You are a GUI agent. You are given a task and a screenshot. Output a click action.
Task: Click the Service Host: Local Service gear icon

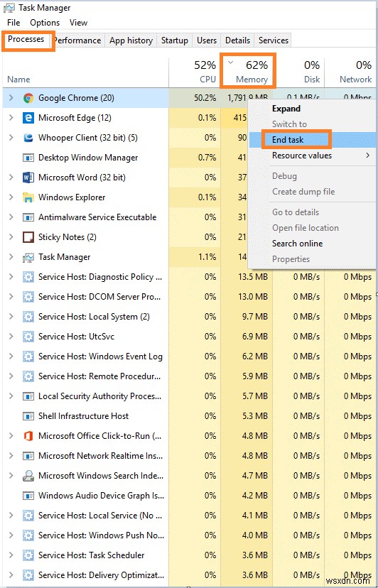(x=28, y=516)
